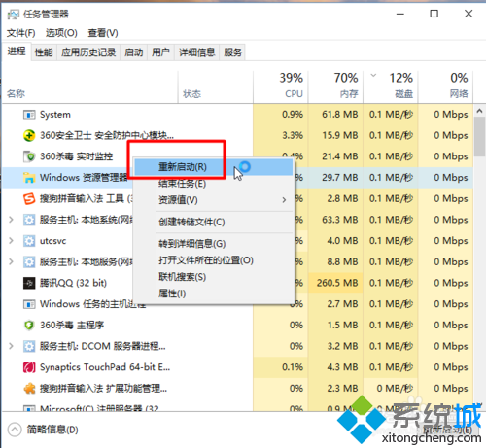The height and width of the screenshot is (448, 486).
Task: Expand the 服务主机: DCOM 服务器进程 group
Action: 11,346
